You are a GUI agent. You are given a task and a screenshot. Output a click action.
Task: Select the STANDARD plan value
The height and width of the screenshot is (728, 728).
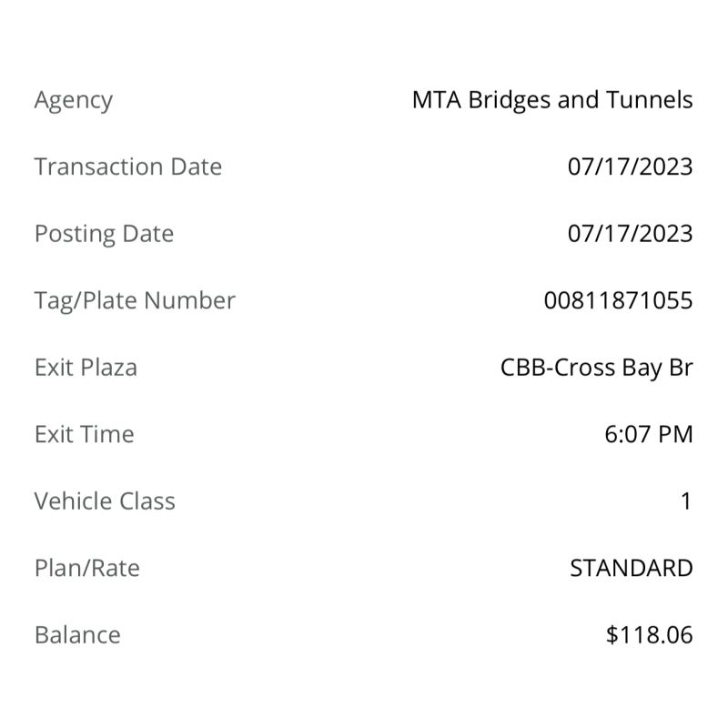631,569
